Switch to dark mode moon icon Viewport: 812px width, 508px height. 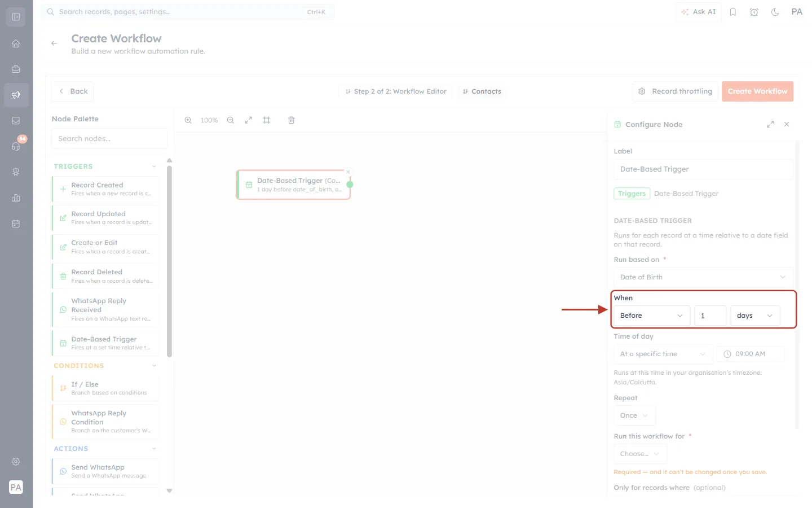775,12
